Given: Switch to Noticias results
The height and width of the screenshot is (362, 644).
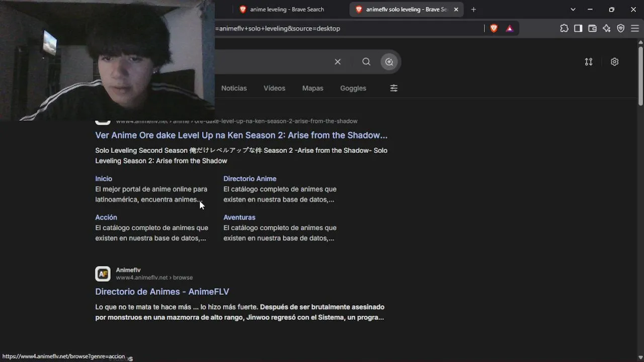Looking at the screenshot, I should coord(234,88).
